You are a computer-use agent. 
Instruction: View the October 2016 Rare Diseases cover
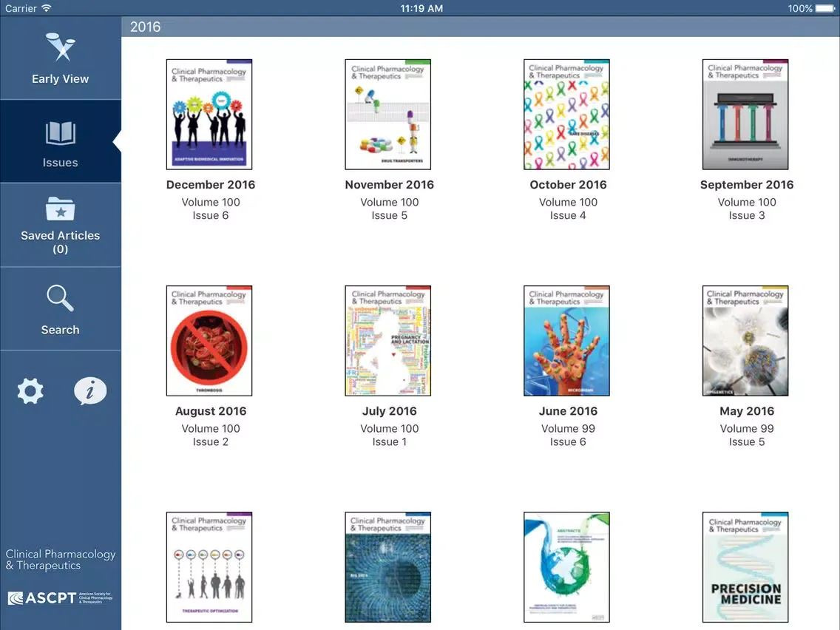[x=566, y=113]
